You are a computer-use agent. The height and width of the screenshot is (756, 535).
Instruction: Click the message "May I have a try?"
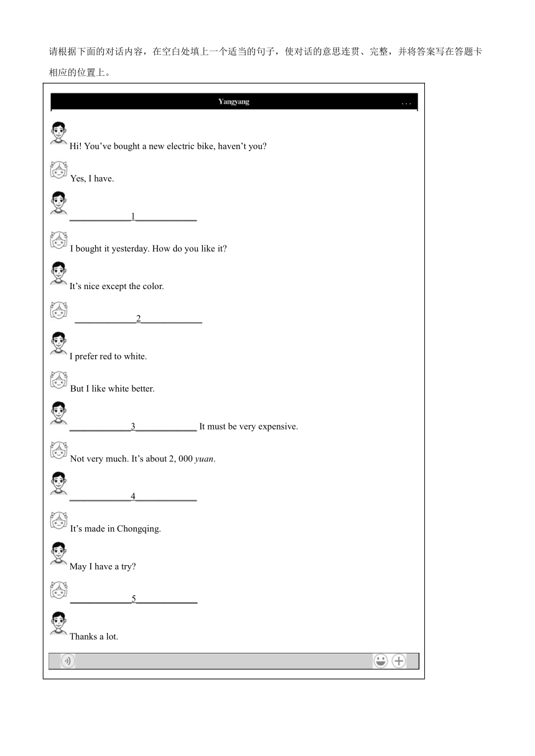pyautogui.click(x=103, y=566)
